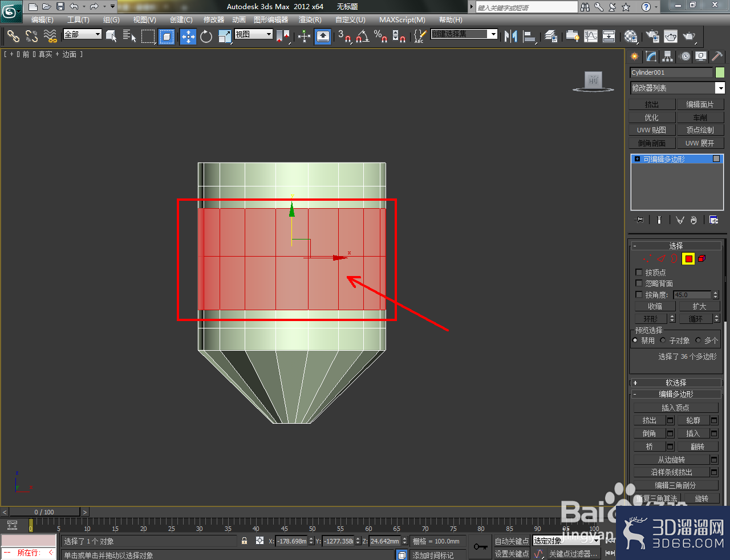
Task: Switch to the Utilities hammer panel icon
Action: pyautogui.click(x=717, y=56)
